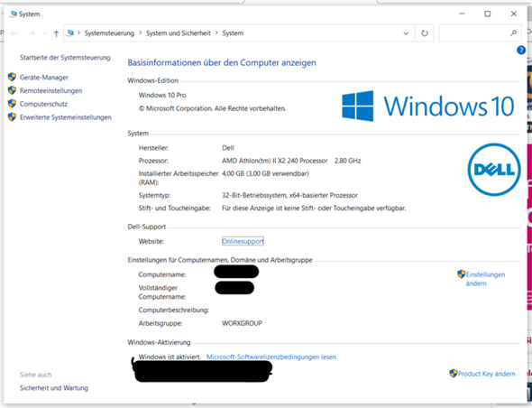Open help with blue question mark
The height and width of the screenshot is (408, 532).
point(521,51)
